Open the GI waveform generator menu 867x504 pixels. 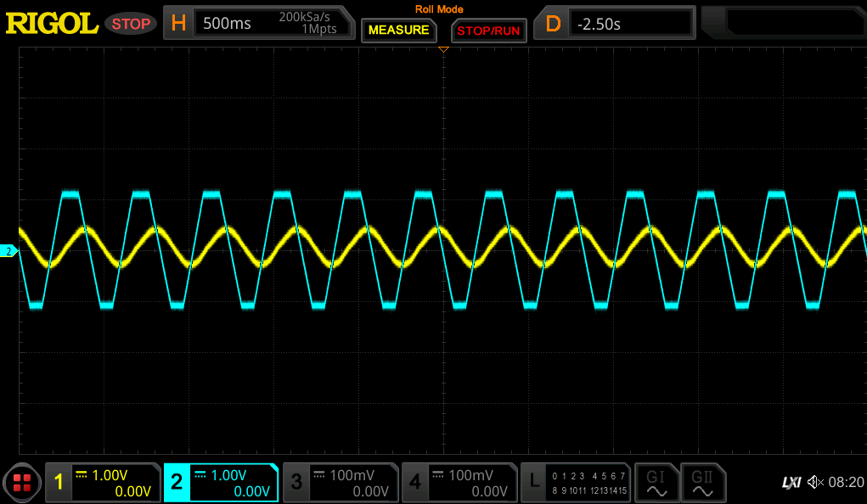pyautogui.click(x=656, y=482)
